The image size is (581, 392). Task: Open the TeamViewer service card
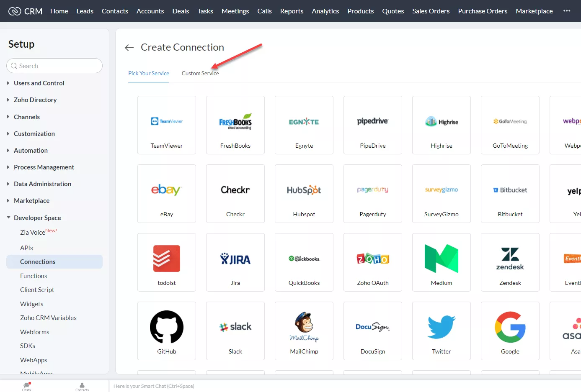click(x=167, y=125)
